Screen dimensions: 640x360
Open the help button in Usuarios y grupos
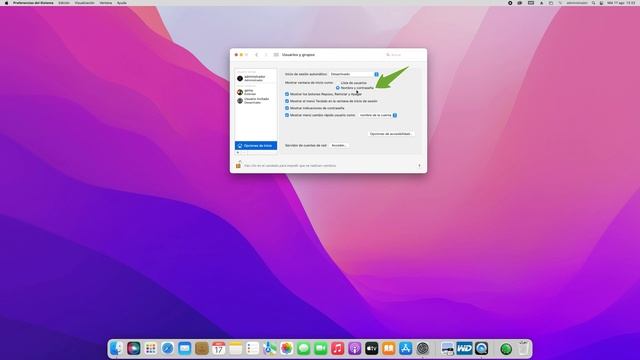(x=419, y=166)
